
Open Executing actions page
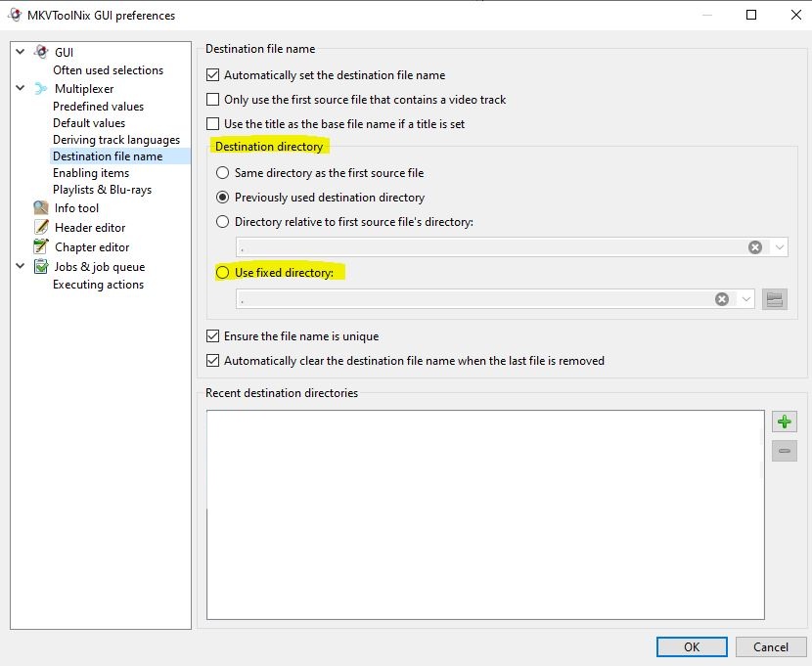pyautogui.click(x=99, y=285)
